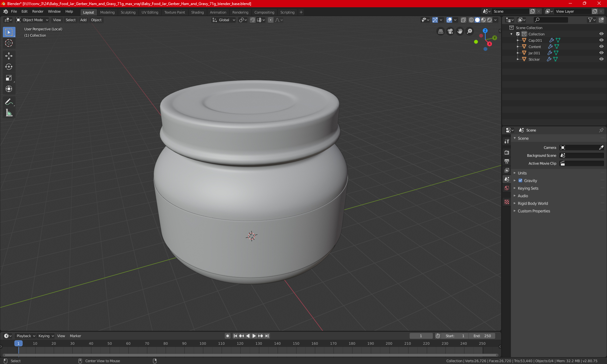Click the outliner search field

coord(550,20)
